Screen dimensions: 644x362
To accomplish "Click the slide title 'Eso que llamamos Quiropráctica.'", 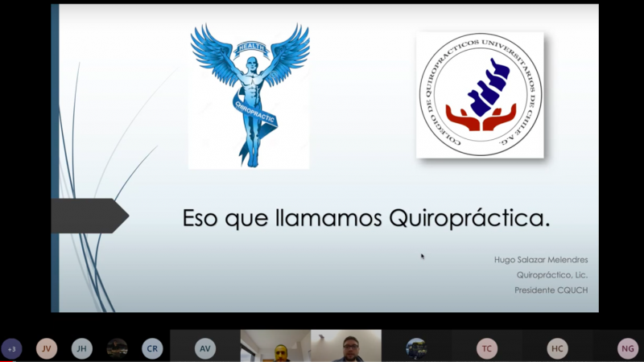I will pos(366,219).
